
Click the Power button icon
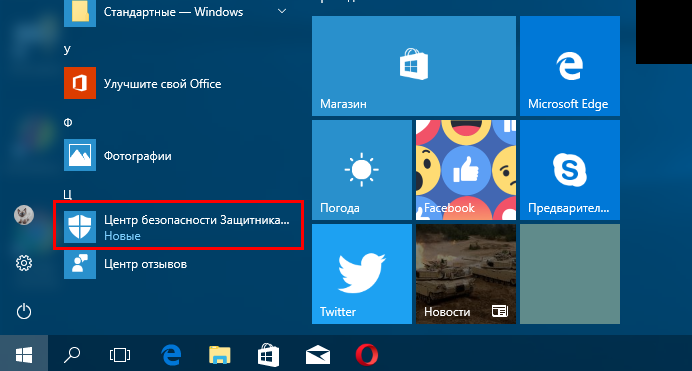point(24,311)
